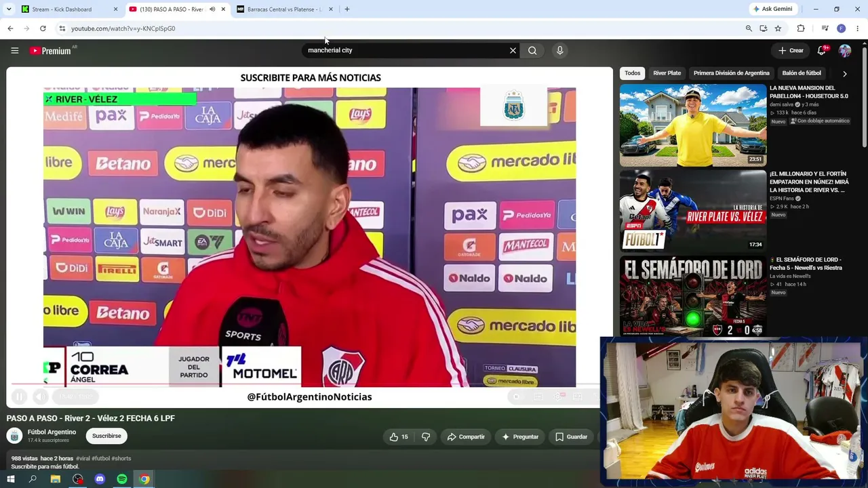Open Spotify from the taskbar

point(122,479)
